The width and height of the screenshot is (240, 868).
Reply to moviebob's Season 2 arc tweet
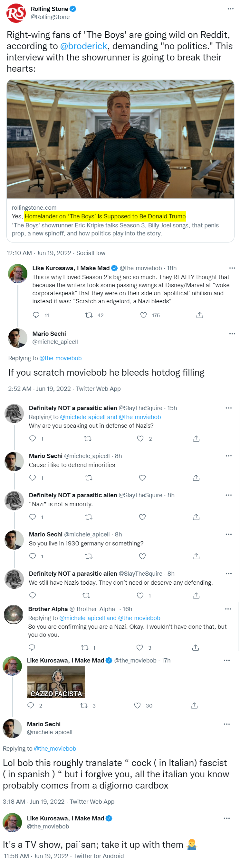[36, 315]
